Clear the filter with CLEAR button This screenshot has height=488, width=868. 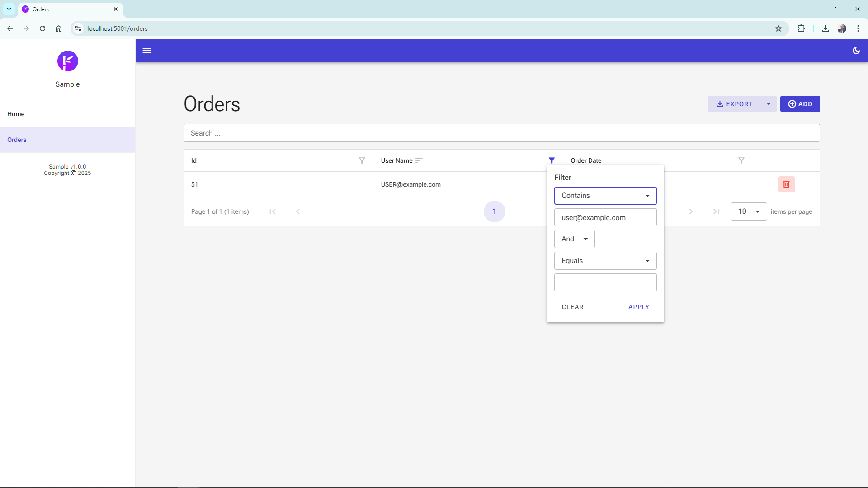[x=572, y=307]
